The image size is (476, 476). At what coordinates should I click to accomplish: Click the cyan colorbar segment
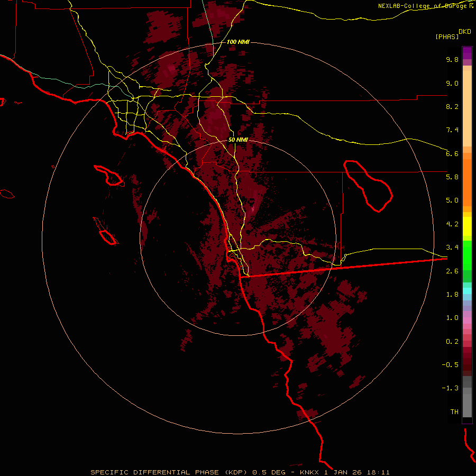pos(467,291)
